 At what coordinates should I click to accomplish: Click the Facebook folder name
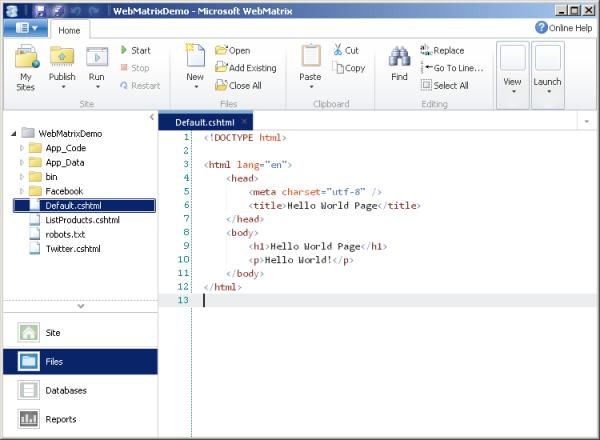pos(64,191)
